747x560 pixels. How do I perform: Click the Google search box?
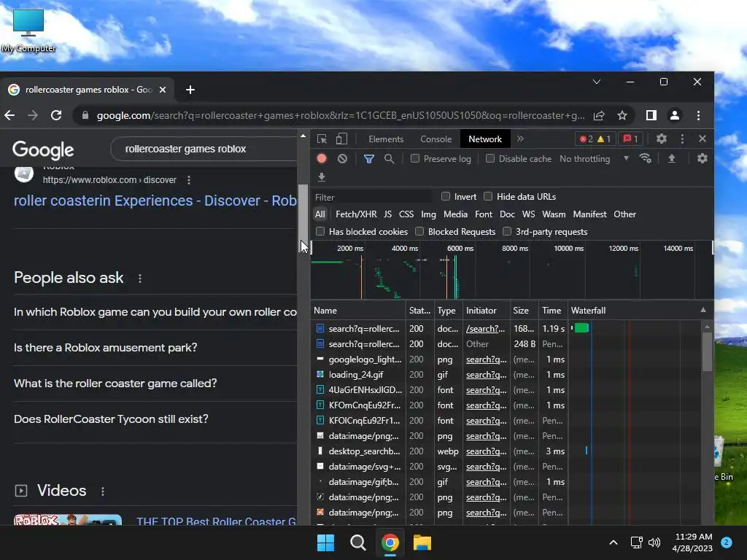[204, 149]
